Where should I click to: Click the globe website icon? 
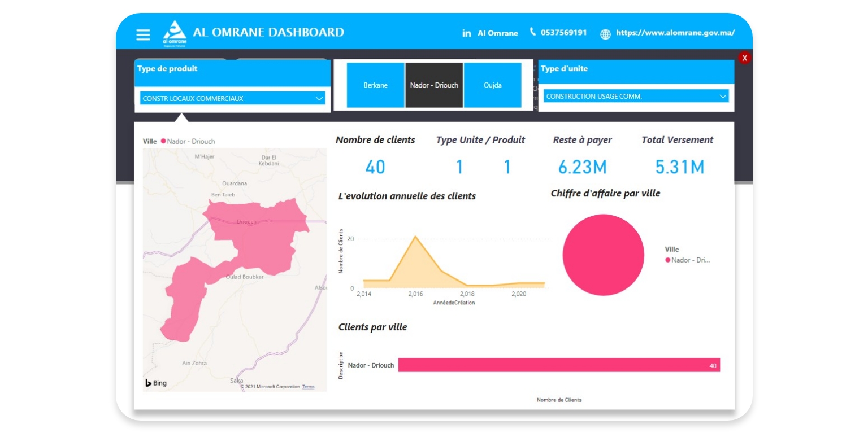click(605, 34)
